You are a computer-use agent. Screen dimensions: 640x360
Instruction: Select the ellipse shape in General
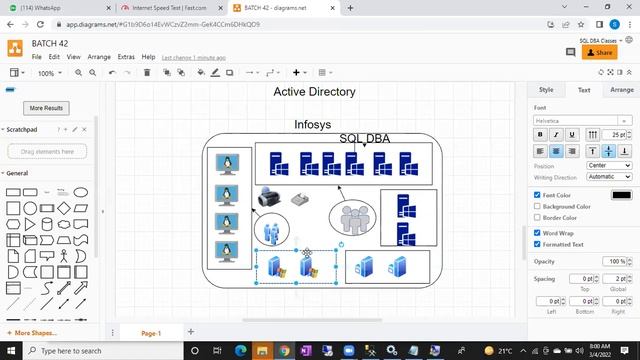click(x=80, y=192)
